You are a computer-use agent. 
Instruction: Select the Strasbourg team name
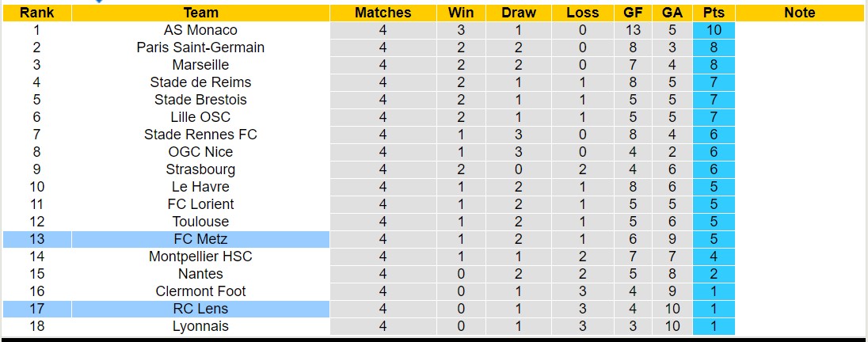pyautogui.click(x=200, y=169)
